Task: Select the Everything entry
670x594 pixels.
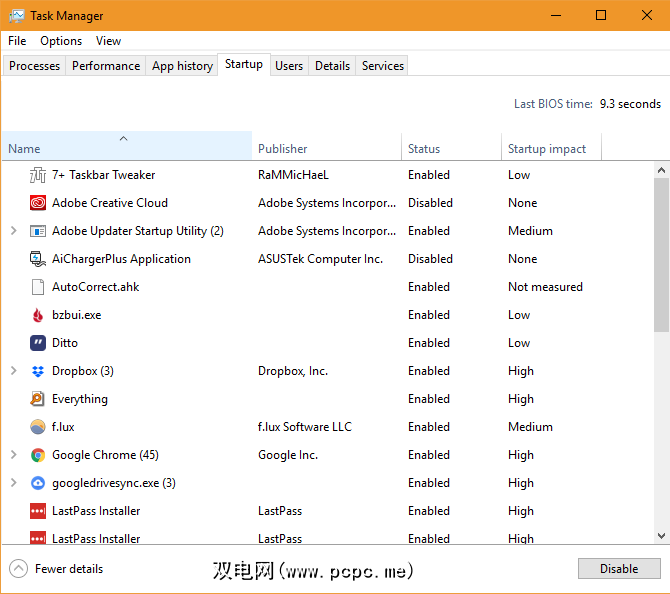Action: (80, 399)
